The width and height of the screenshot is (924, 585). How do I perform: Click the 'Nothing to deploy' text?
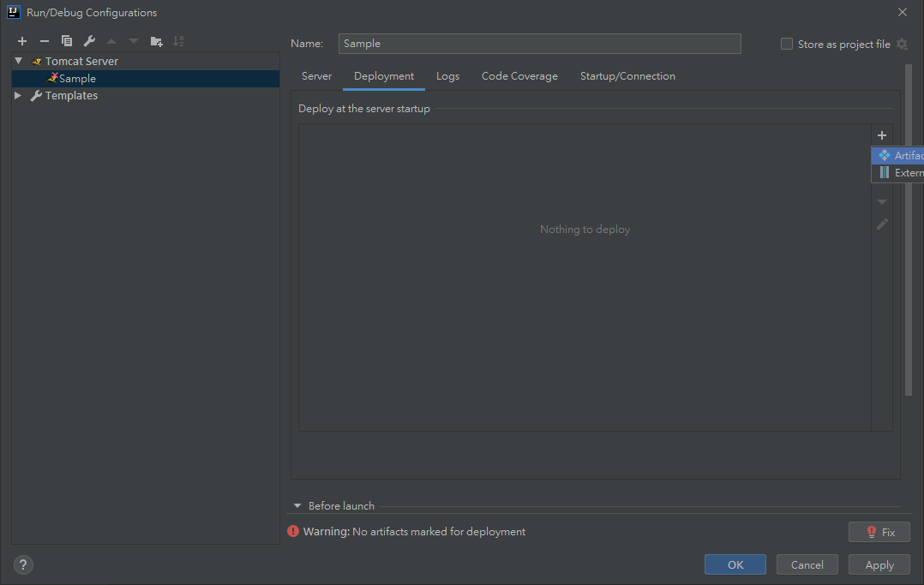pyautogui.click(x=585, y=230)
